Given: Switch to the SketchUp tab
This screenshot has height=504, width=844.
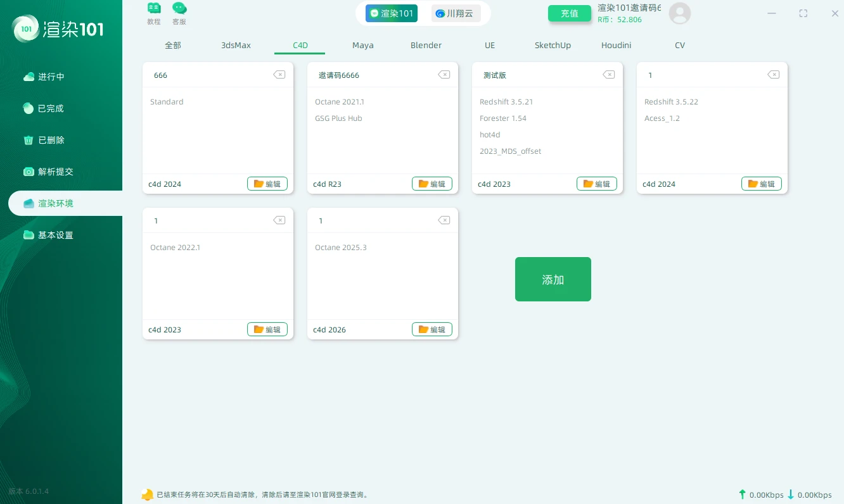Looking at the screenshot, I should (553, 46).
